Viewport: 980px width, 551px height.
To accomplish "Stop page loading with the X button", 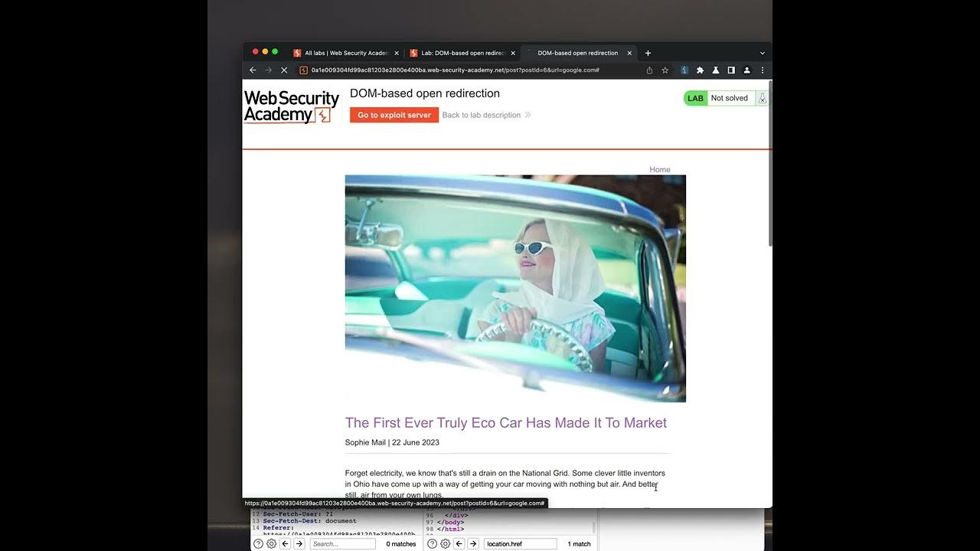I will [284, 70].
